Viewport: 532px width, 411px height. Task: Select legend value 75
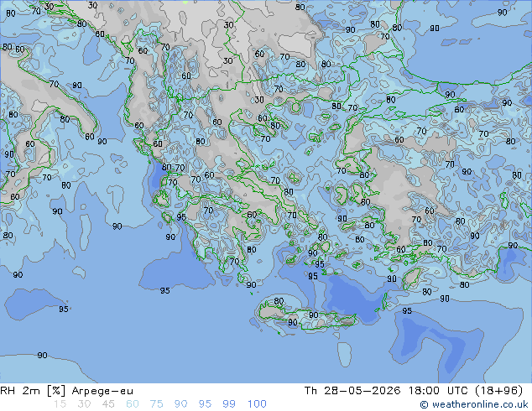[x=156, y=404]
